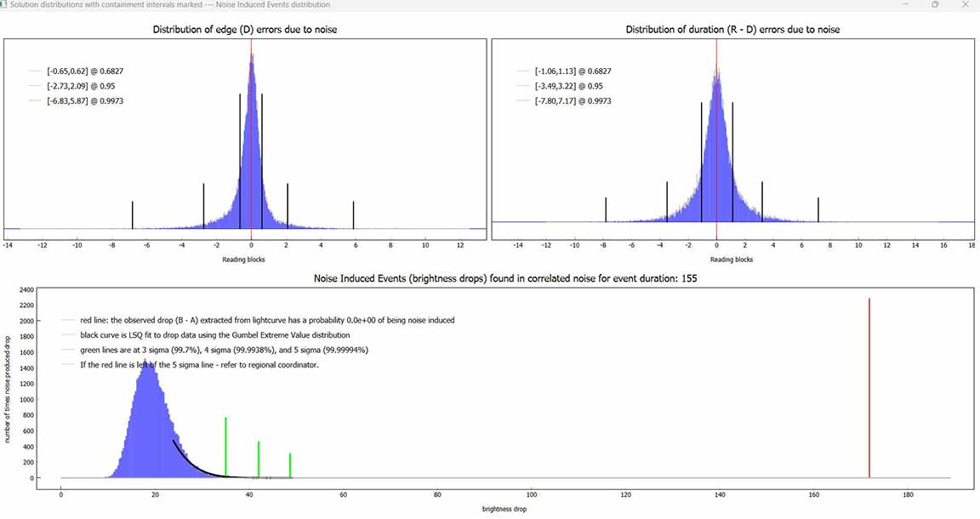Click the application icon in the title bar
This screenshot has width=980, height=519.
pyautogui.click(x=3, y=4)
